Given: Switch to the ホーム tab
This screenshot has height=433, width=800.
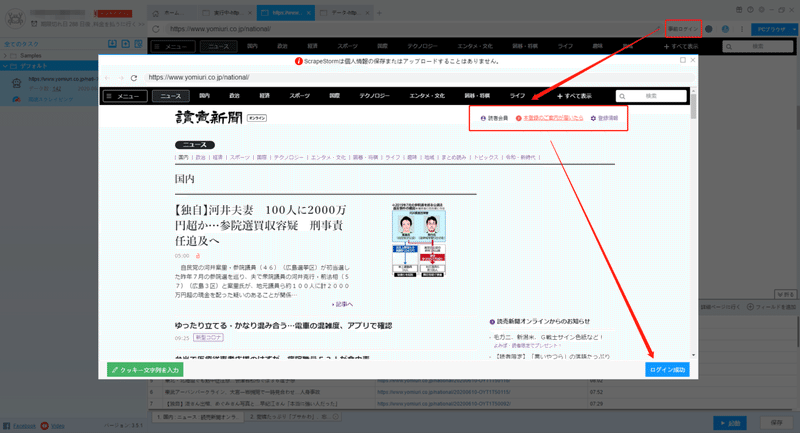Looking at the screenshot, I should tap(173, 13).
